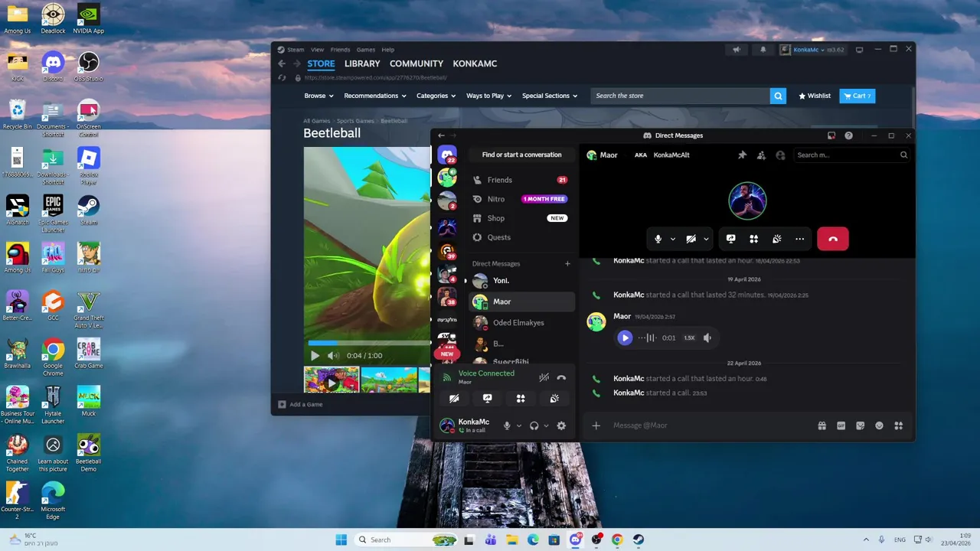Open more options in call controls
Screen dimensions: 980x551
point(799,239)
